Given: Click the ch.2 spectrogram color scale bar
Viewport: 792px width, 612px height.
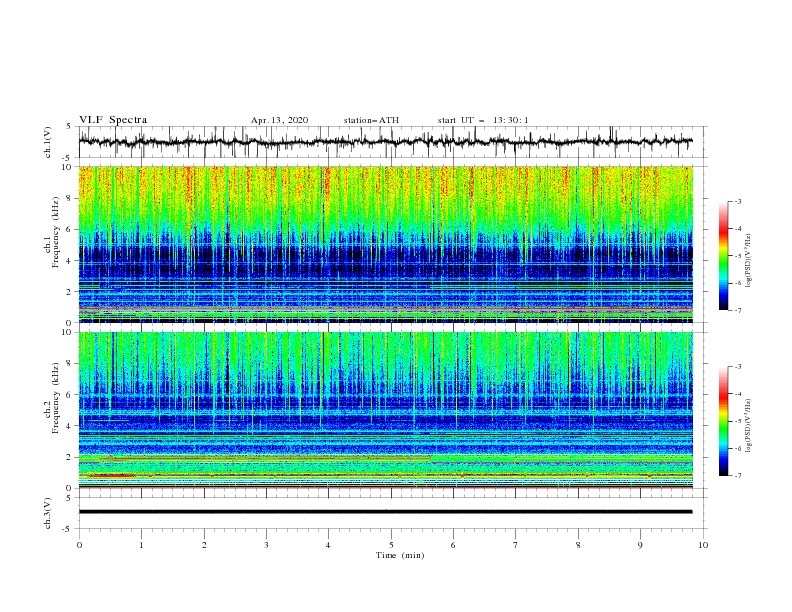Looking at the screenshot, I should [723, 421].
